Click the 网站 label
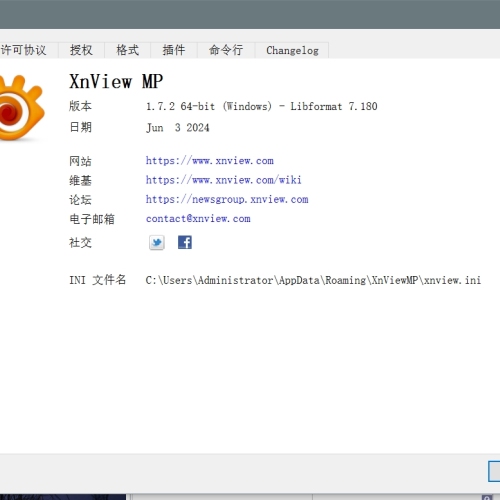The image size is (500, 500). point(80,161)
